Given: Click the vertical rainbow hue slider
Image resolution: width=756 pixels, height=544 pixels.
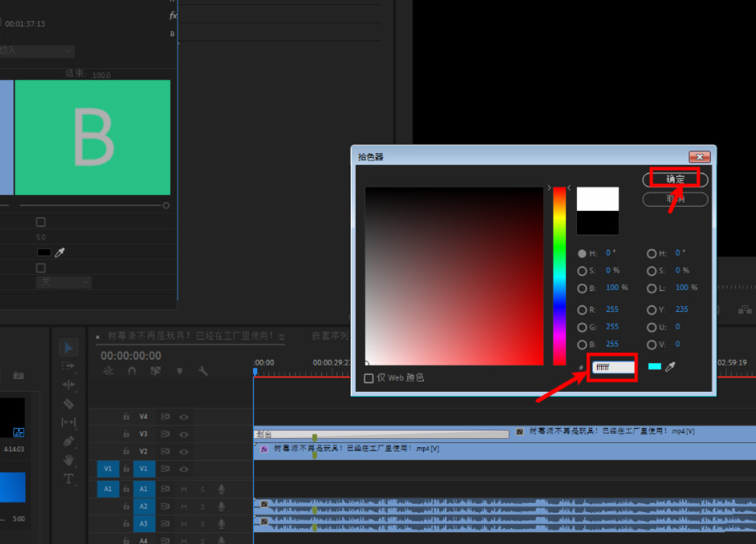Looking at the screenshot, I should click(559, 276).
